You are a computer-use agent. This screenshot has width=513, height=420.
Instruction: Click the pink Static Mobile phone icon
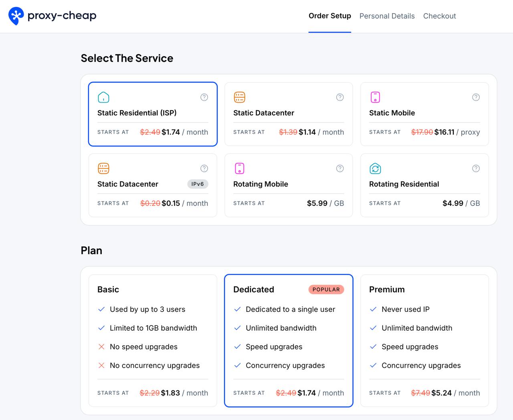tap(375, 97)
